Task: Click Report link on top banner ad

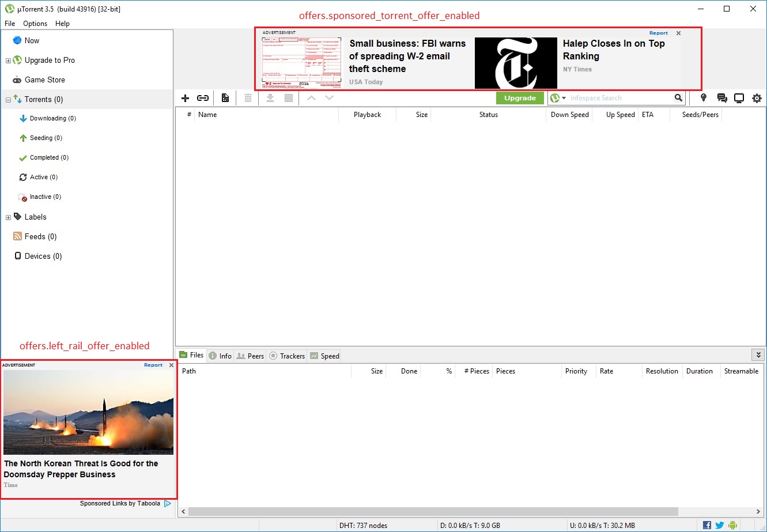Action: [659, 33]
